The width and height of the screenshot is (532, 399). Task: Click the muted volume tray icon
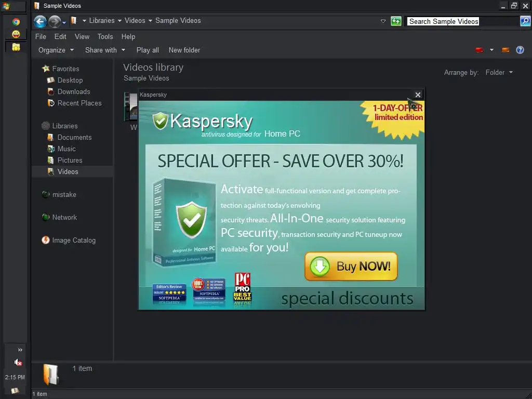[18, 363]
